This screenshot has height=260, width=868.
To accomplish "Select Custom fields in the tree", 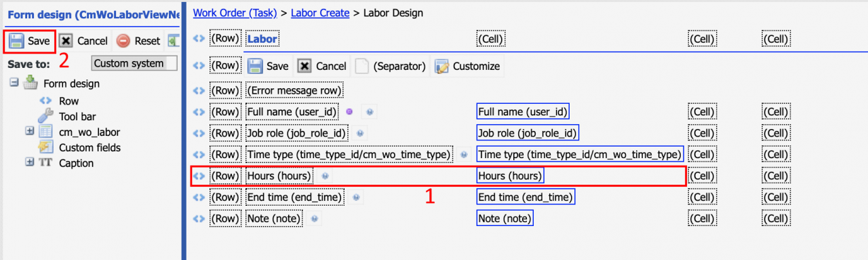I will pyautogui.click(x=90, y=147).
